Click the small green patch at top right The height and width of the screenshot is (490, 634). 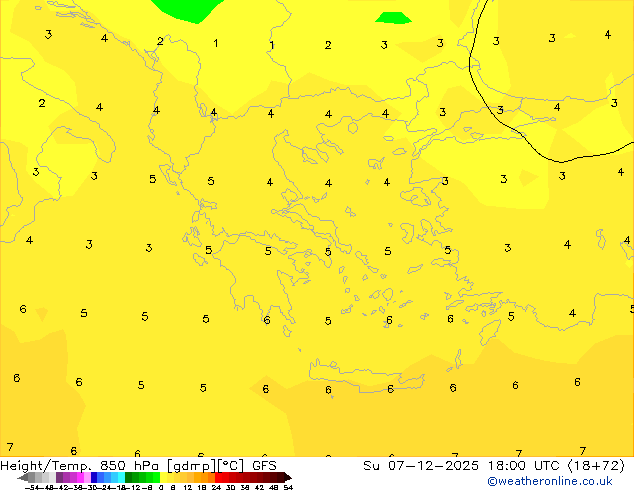coord(393,17)
